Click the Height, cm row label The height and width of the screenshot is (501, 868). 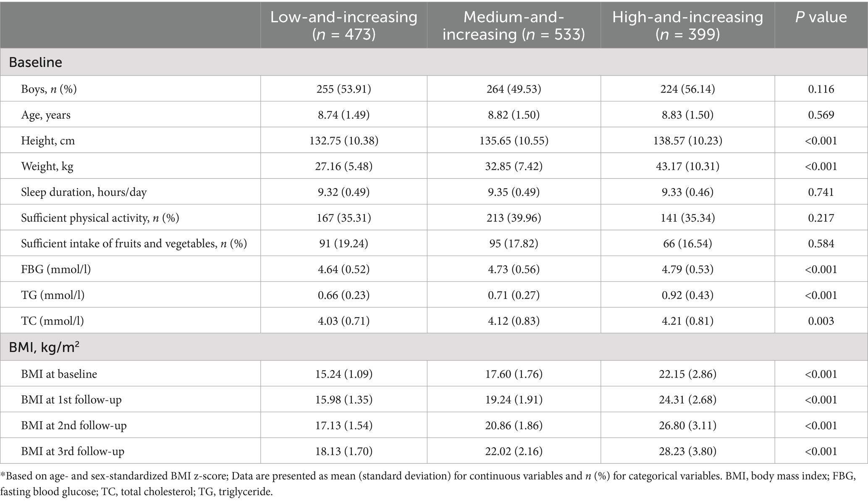click(48, 141)
